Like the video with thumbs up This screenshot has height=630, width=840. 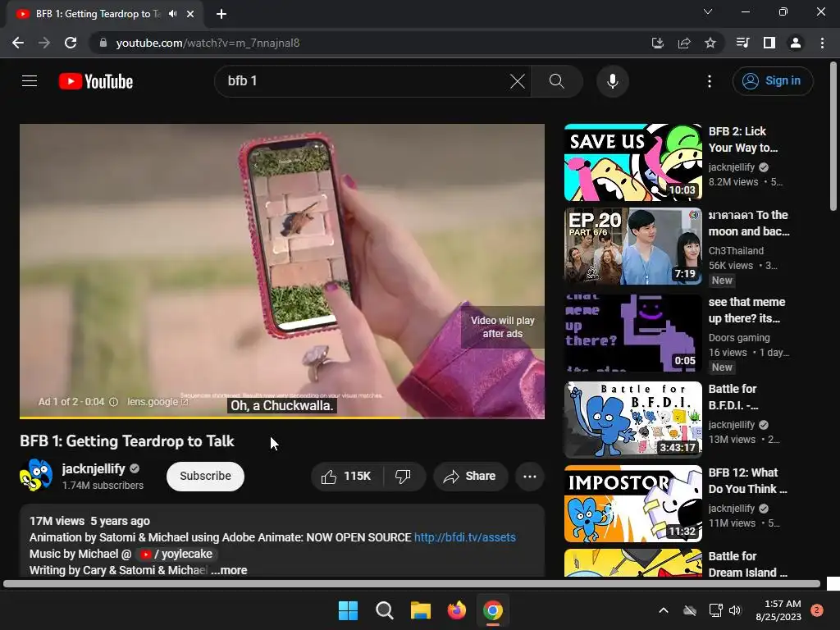coord(346,477)
